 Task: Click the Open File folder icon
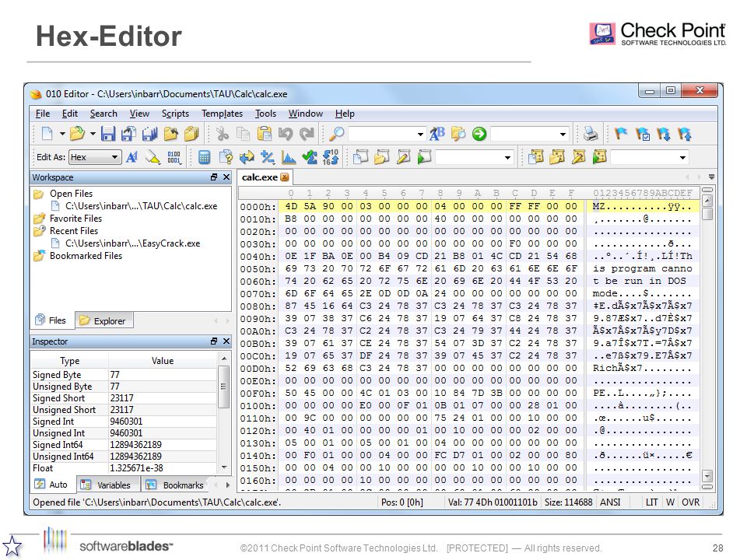click(77, 134)
